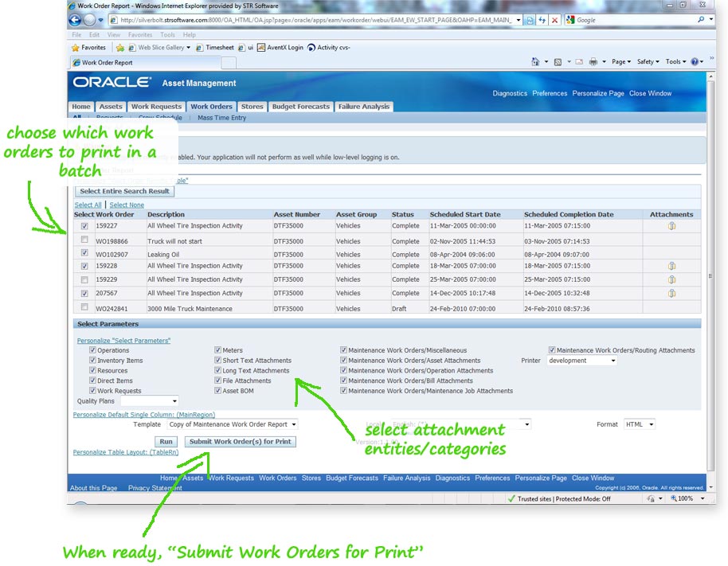The width and height of the screenshot is (728, 566).
Task: Toggle the Asset BOM checkbox
Action: point(217,390)
